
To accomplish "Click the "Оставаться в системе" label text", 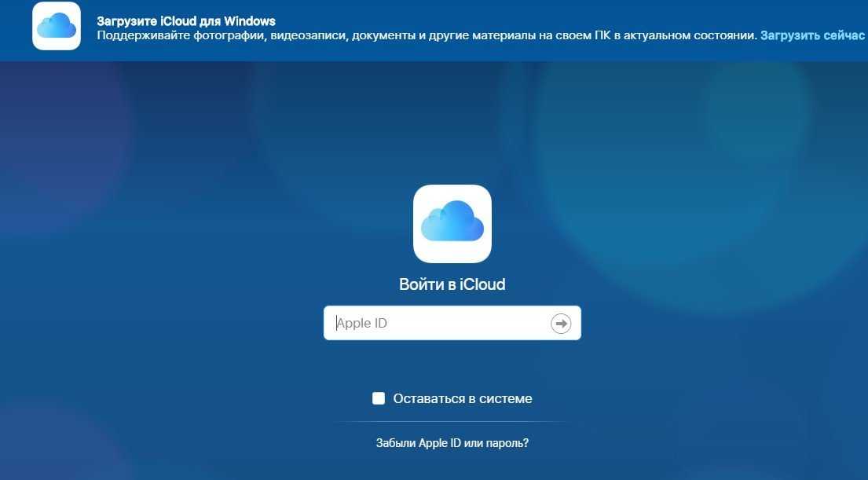I will 463,398.
